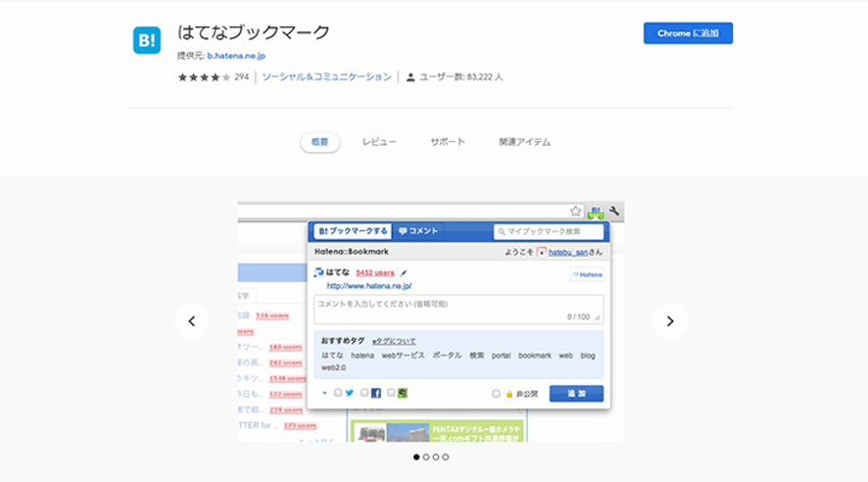Click the lock icon next to 非公開
Image resolution: width=868 pixels, height=482 pixels.
pos(509,395)
